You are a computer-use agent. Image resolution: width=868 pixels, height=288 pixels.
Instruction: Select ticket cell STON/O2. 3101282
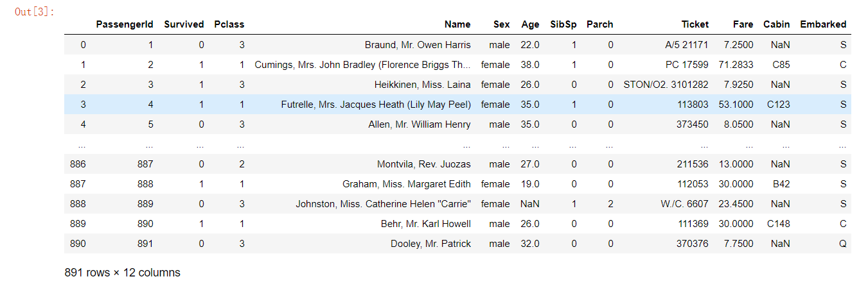(666, 85)
